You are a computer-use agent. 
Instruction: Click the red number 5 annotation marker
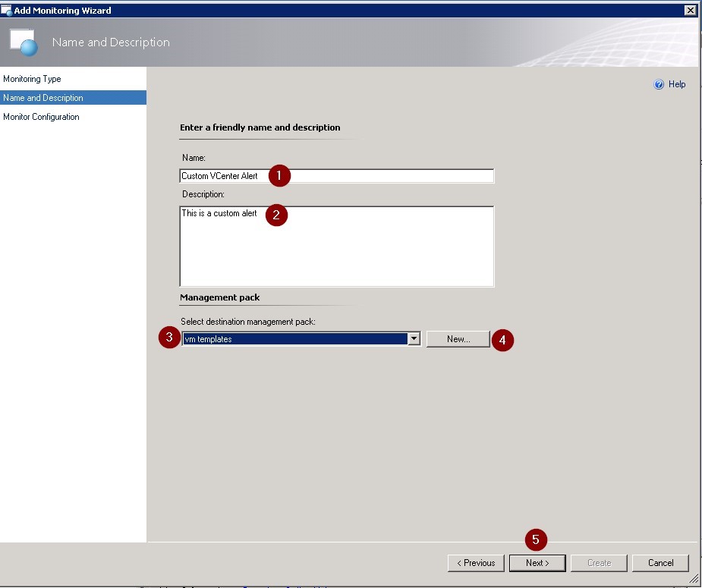pos(536,539)
